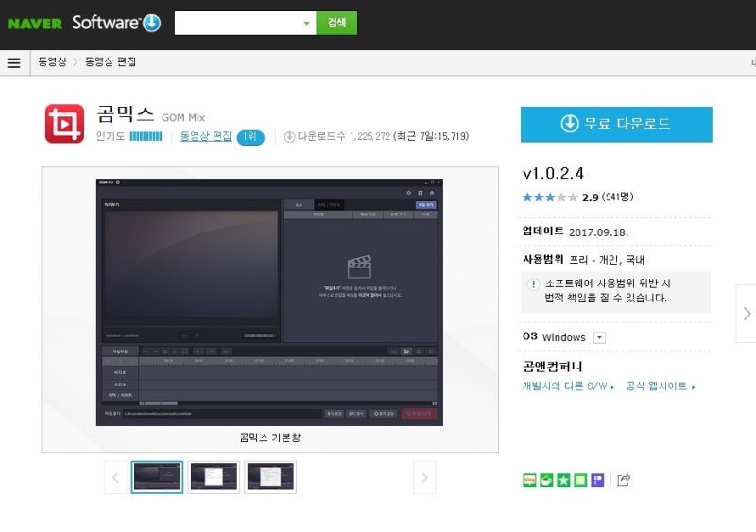756x532 pixels.
Task: Show next thumbnails with right arrow
Action: tap(424, 477)
